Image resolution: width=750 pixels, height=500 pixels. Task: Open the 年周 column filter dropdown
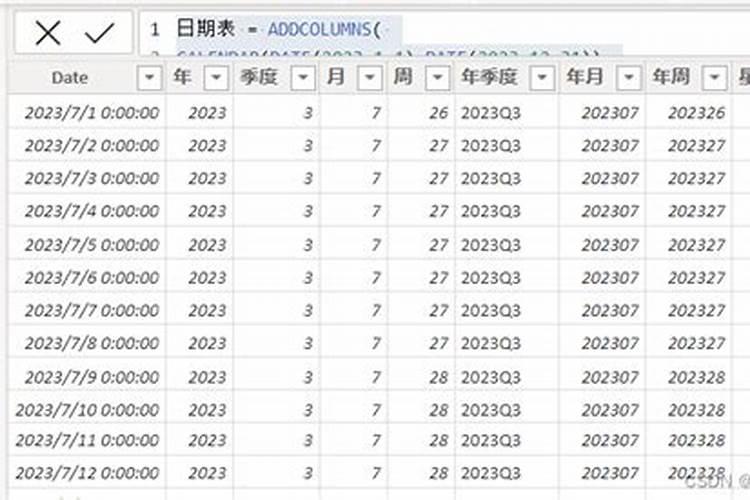715,77
